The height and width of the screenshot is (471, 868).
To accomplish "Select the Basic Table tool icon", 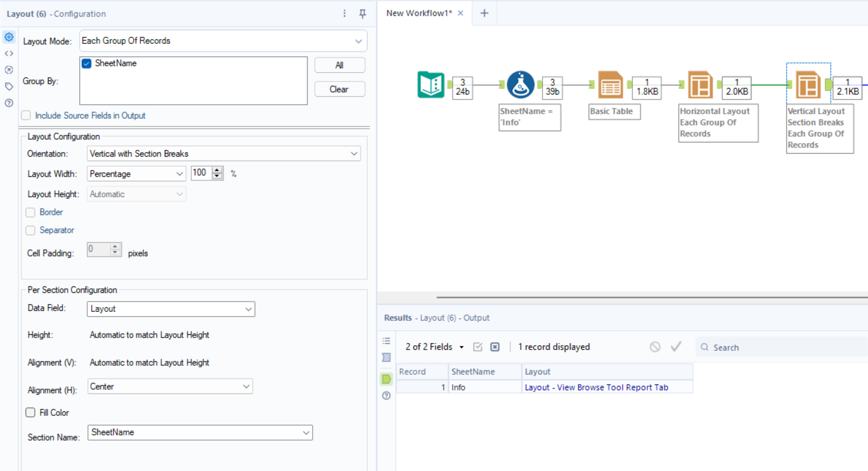I will tap(610, 84).
